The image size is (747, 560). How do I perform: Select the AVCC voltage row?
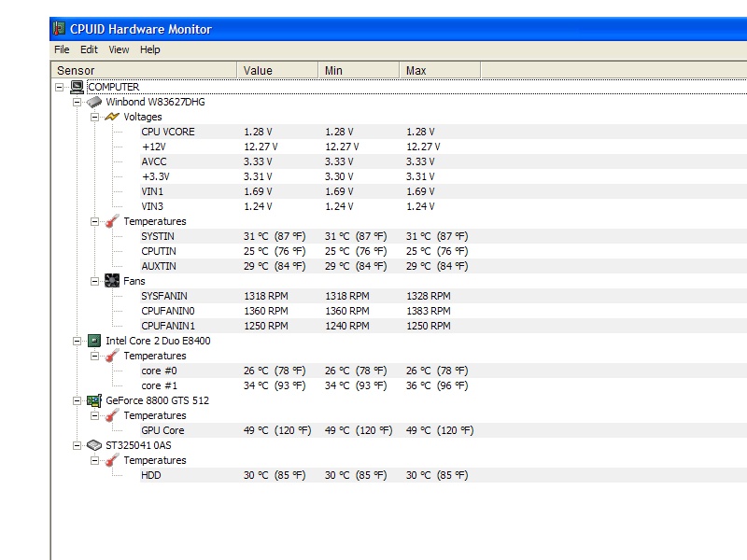pos(443,161)
